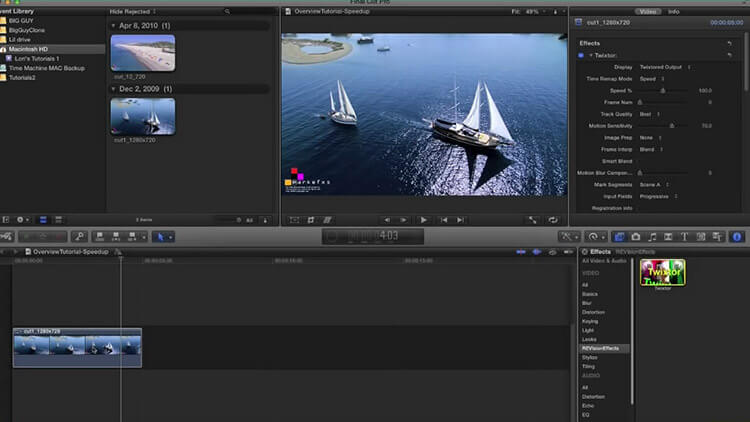Open the Input Fields Progressive dropdown
Image resolution: width=750 pixels, height=422 pixels.
tap(658, 197)
